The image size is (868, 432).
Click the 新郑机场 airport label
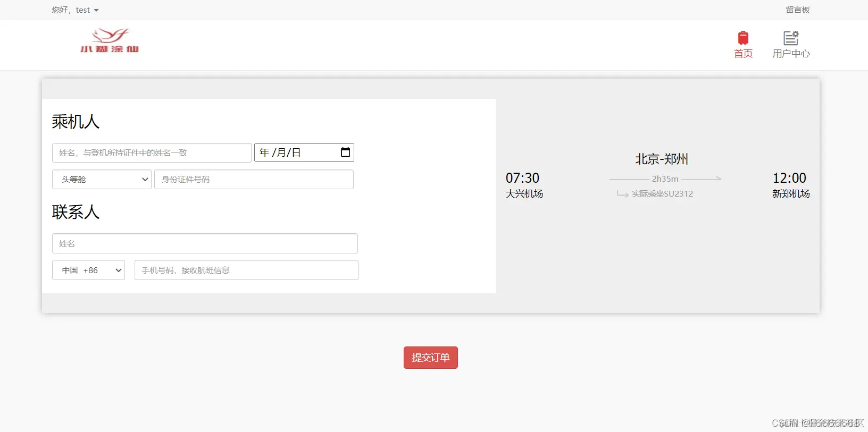(x=791, y=194)
